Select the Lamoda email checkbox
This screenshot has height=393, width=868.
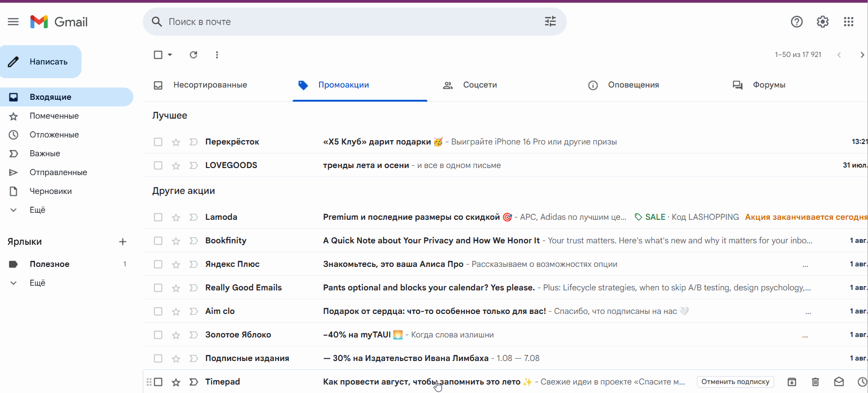(158, 217)
